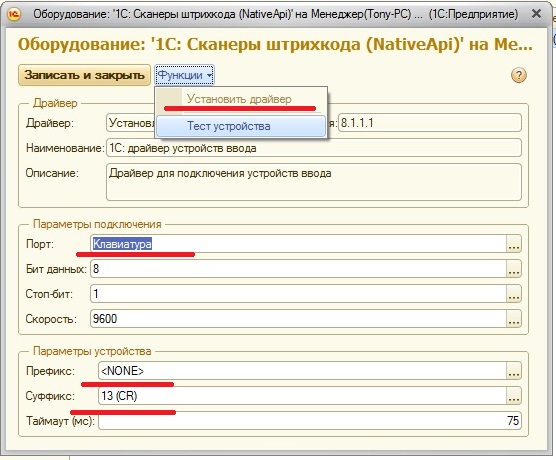556x460 pixels.
Task: Open port selection ellipsis button
Action: pos(514,244)
